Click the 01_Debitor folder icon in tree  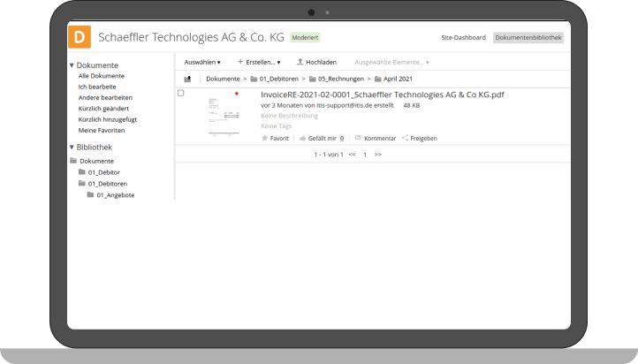(x=82, y=172)
